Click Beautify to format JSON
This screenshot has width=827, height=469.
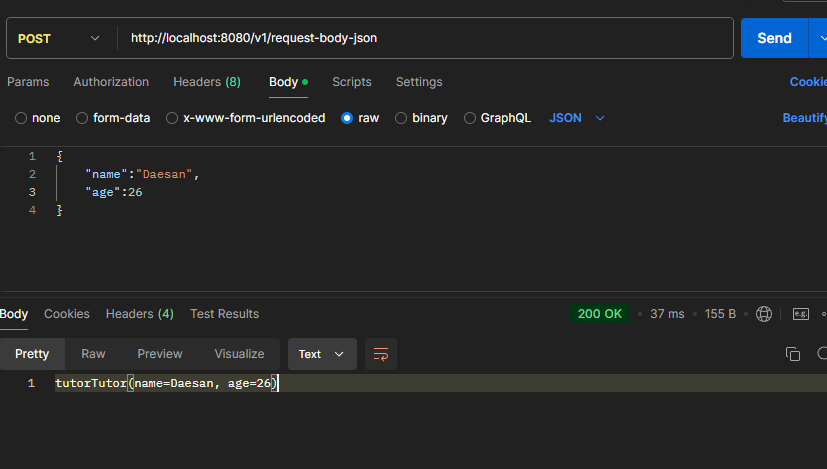(x=804, y=118)
